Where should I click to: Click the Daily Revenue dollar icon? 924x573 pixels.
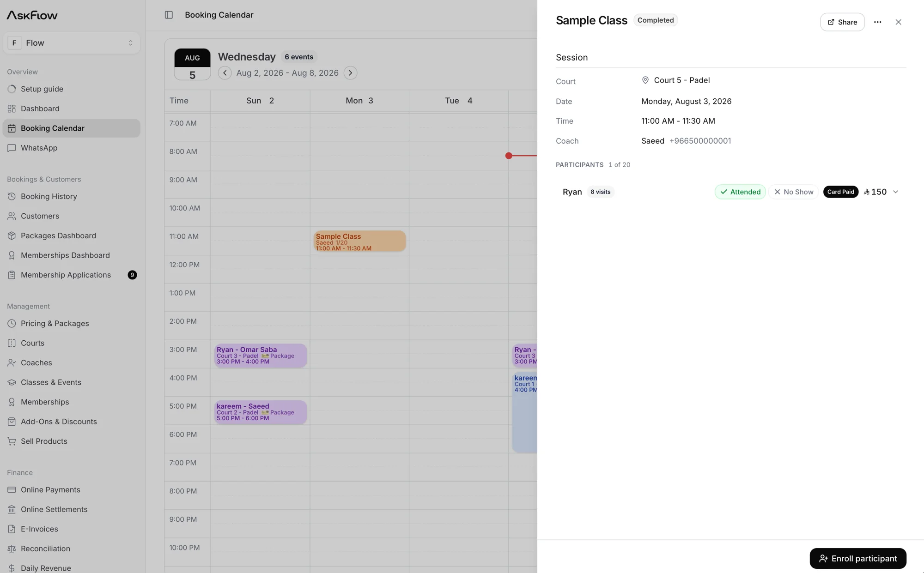click(x=12, y=568)
